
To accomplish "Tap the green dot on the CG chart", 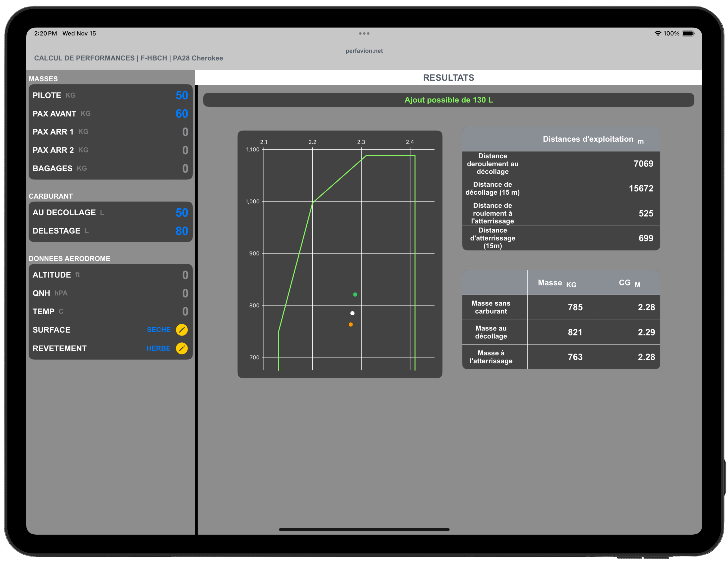I will click(355, 294).
